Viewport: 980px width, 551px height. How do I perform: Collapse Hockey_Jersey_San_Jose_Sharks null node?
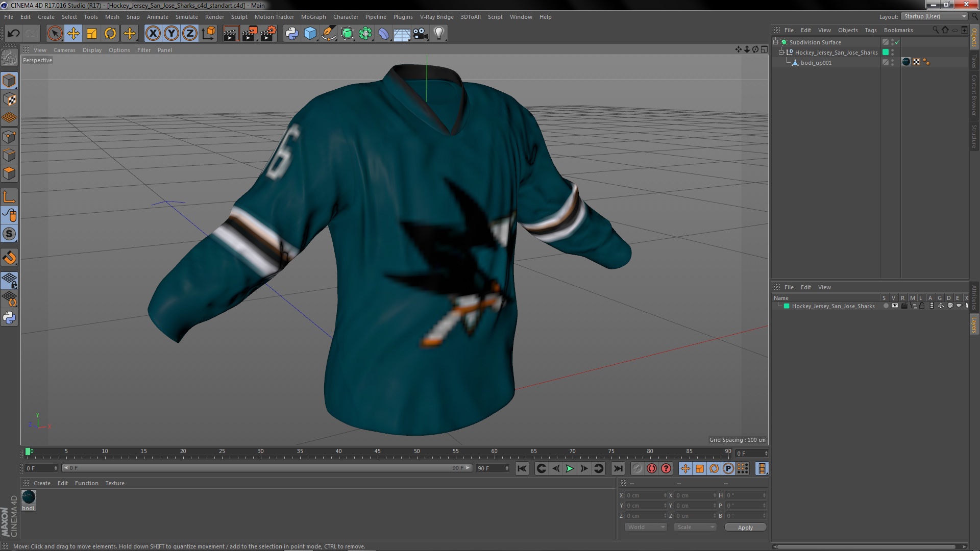(x=781, y=52)
